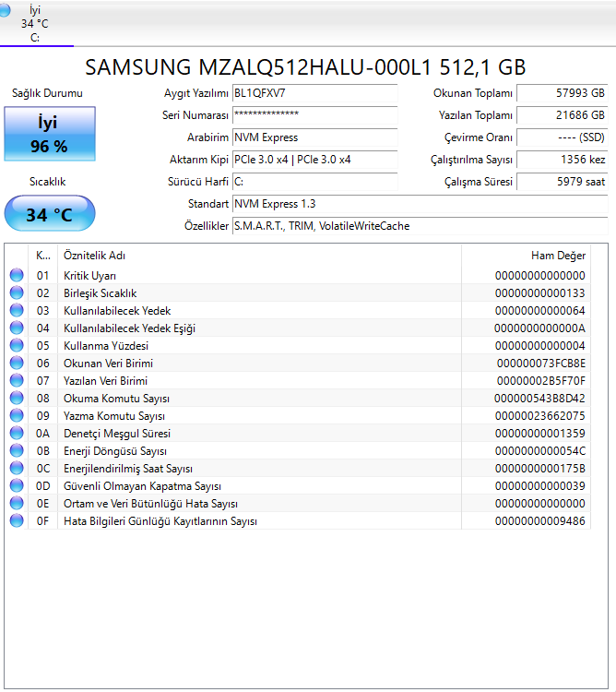Screen dimensions: 616x692
Task: Click the Öznitelik Adı column header
Action: click(259, 255)
